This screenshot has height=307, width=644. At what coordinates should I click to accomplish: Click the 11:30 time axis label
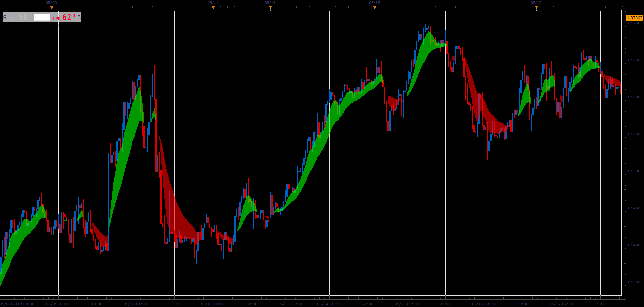pyautogui.click(x=251, y=304)
